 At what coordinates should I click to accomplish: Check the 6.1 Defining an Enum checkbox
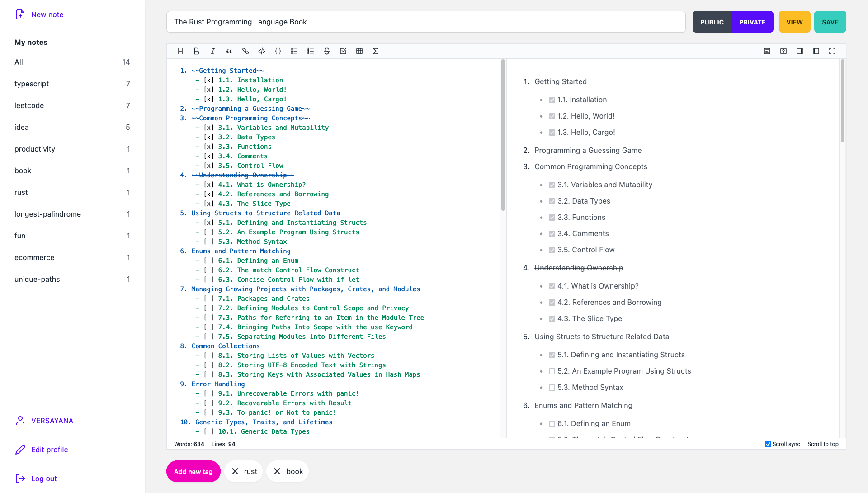552,423
